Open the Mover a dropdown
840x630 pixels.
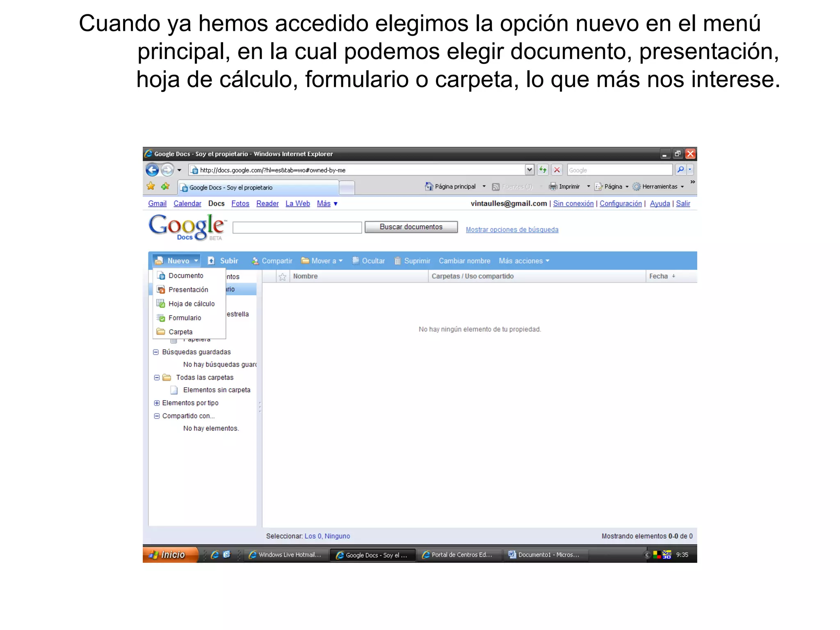pos(322,261)
